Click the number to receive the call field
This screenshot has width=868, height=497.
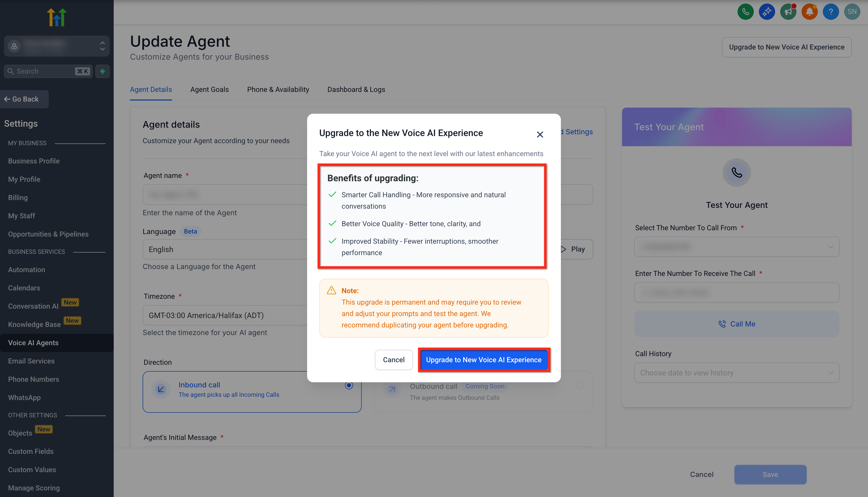tap(736, 292)
